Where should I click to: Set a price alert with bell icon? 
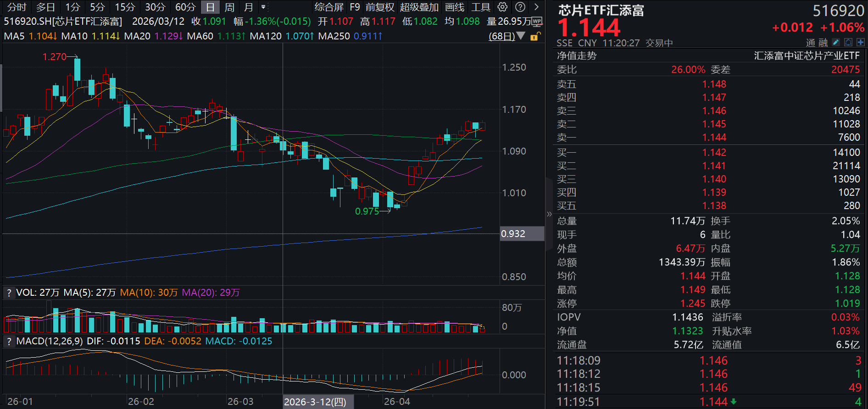848,42
